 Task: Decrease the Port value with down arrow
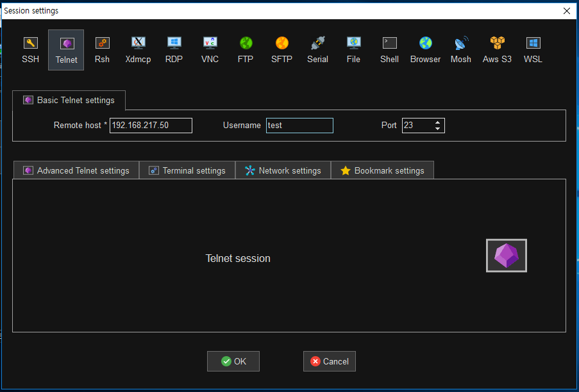tap(437, 129)
